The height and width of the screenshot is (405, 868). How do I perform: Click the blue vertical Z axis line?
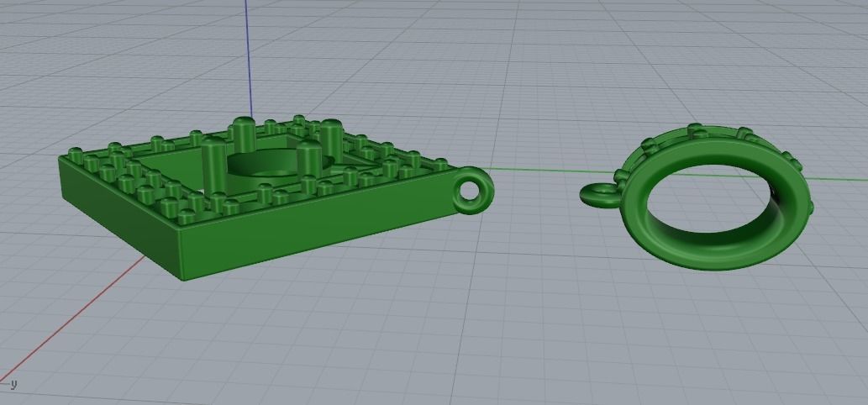point(248,58)
